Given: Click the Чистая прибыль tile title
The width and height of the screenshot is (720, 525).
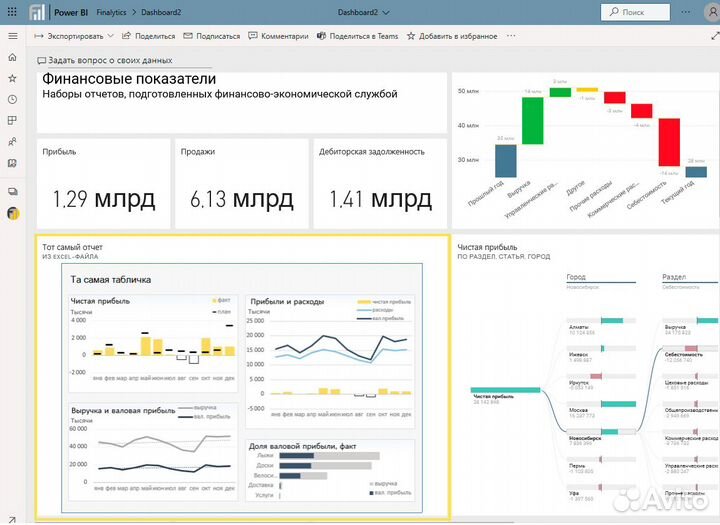Looking at the screenshot, I should [487, 247].
